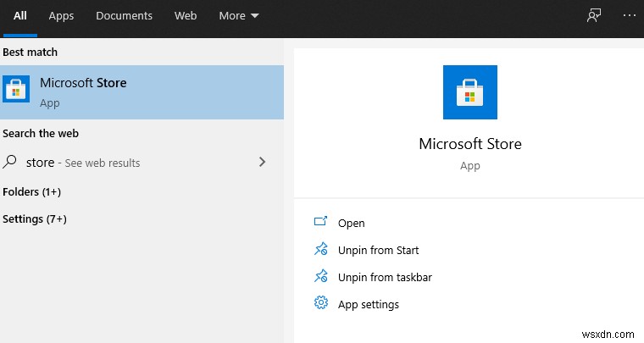The width and height of the screenshot is (644, 343).
Task: Click the magnifier icon beside 'store'
Action: click(11, 162)
